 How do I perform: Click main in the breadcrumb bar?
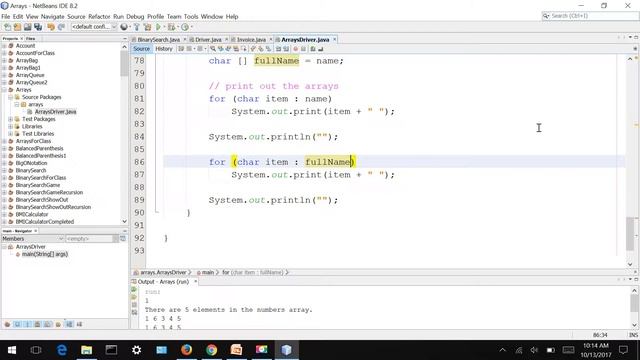point(208,272)
